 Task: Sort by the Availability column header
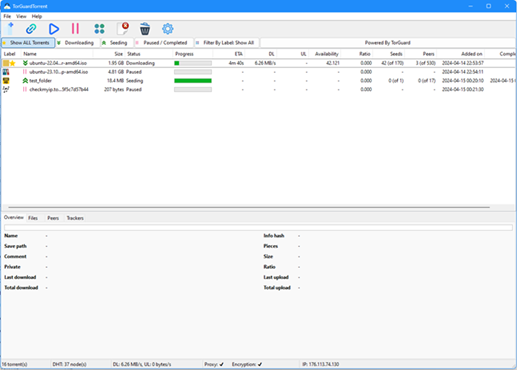tap(325, 54)
